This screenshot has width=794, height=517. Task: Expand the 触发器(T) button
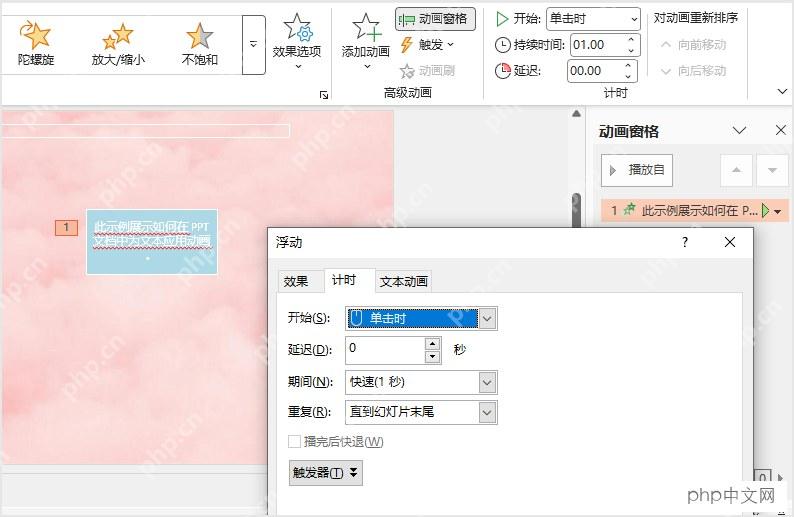tap(326, 472)
